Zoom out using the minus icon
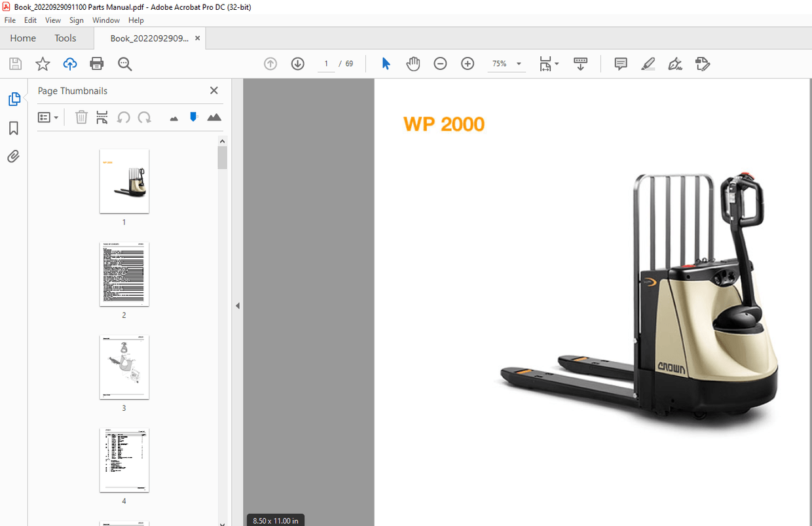Image resolution: width=812 pixels, height=526 pixels. coord(440,63)
